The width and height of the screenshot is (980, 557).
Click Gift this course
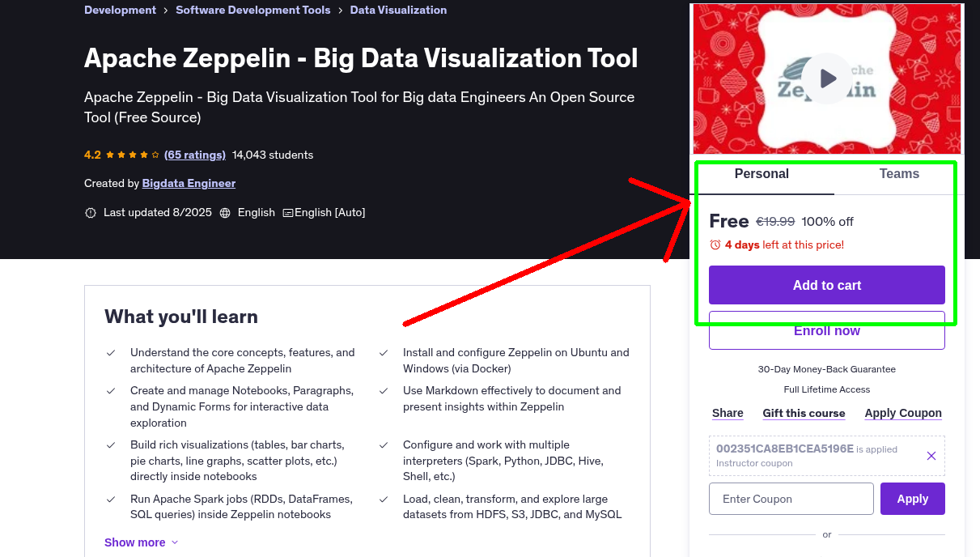pos(804,413)
